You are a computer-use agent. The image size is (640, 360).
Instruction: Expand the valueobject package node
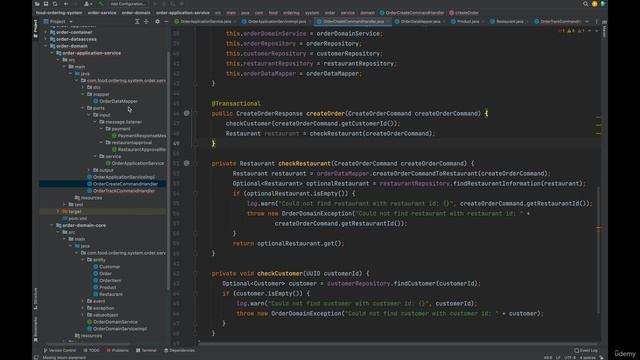point(83,315)
